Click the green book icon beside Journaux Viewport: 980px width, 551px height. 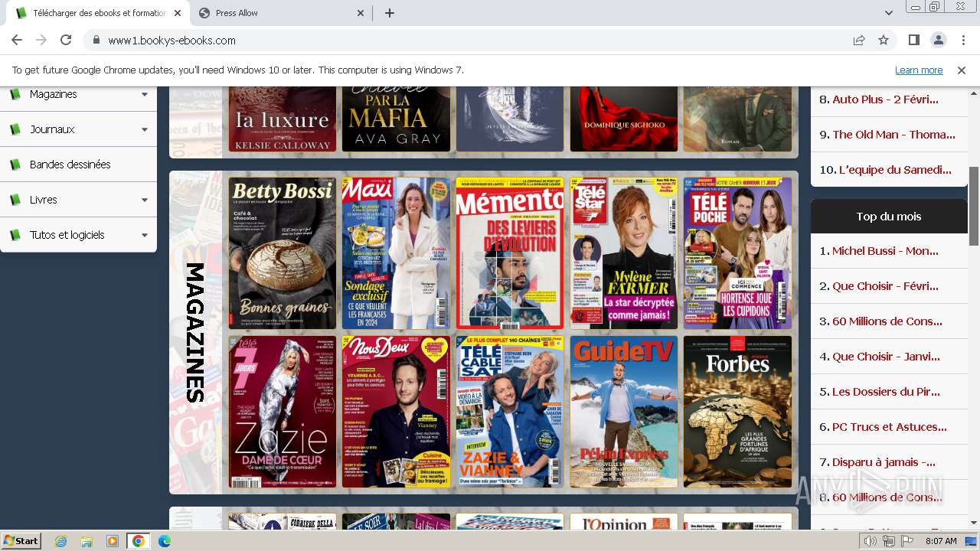point(15,129)
